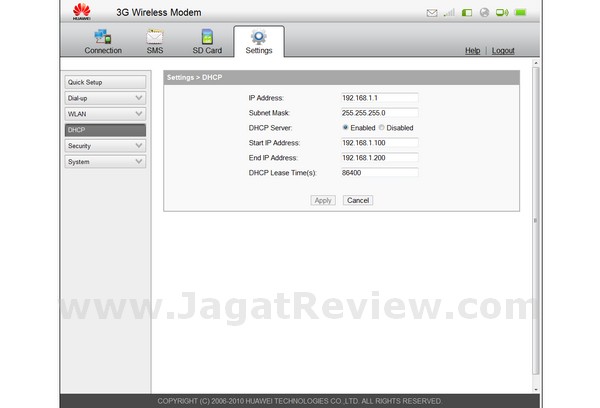Viewport: 600px width, 408px height.
Task: Click the envelope message status icon
Action: 432,13
